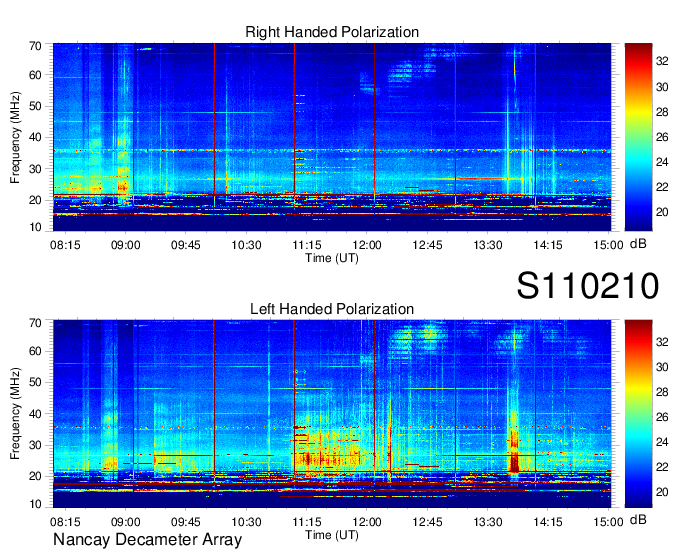
Task: Click the 32 value on Right Handed colorbar
Action: (662, 62)
